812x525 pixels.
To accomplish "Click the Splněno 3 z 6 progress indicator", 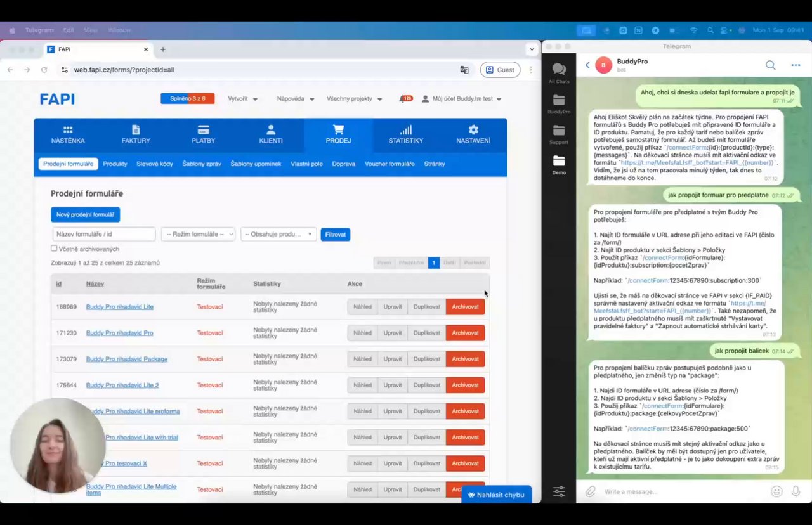I will [187, 99].
